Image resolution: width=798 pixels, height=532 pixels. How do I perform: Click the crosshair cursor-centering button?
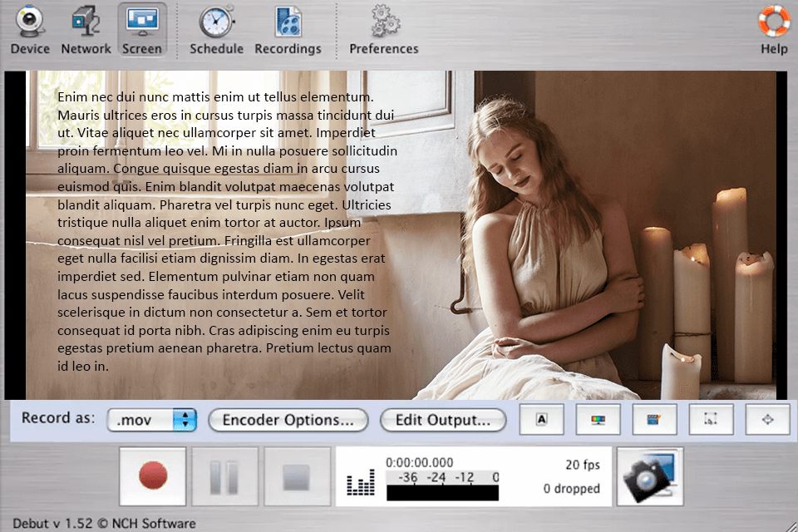pos(767,420)
